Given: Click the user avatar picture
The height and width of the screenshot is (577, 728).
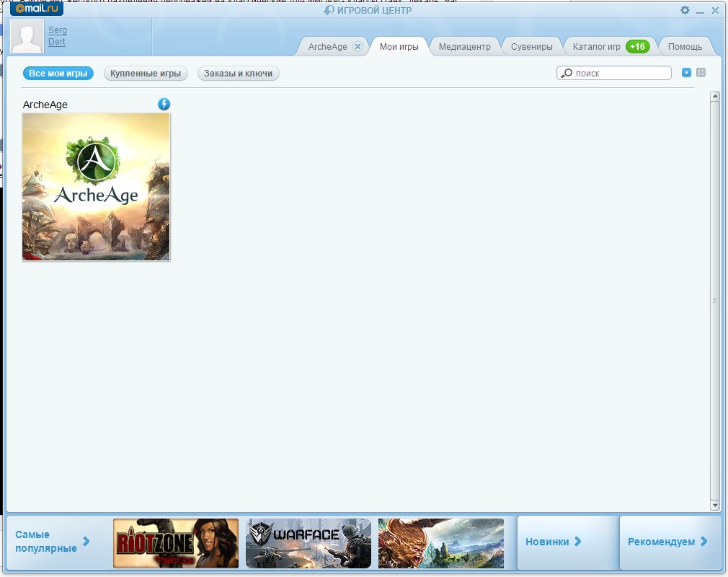Looking at the screenshot, I should click(x=27, y=36).
